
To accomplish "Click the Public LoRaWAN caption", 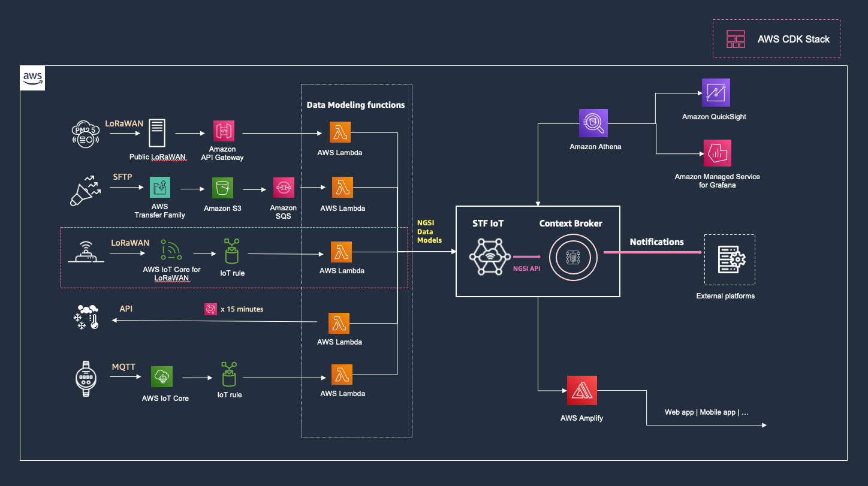I will pos(158,157).
